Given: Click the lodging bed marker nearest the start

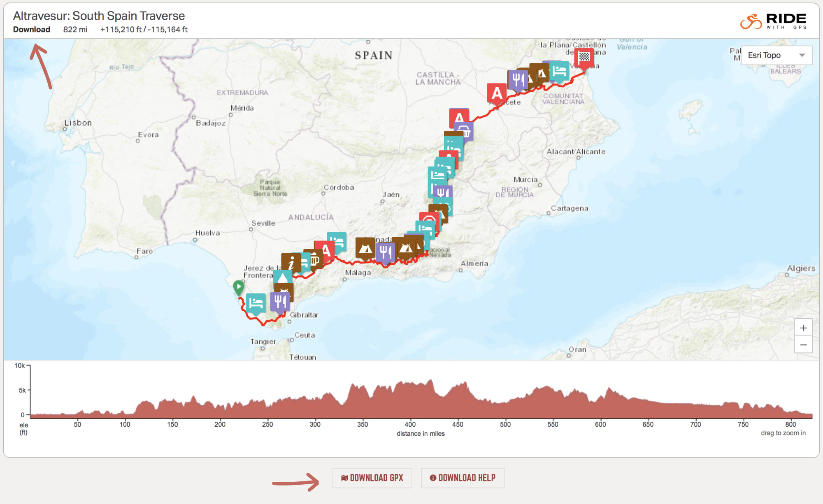Looking at the screenshot, I should point(256,303).
